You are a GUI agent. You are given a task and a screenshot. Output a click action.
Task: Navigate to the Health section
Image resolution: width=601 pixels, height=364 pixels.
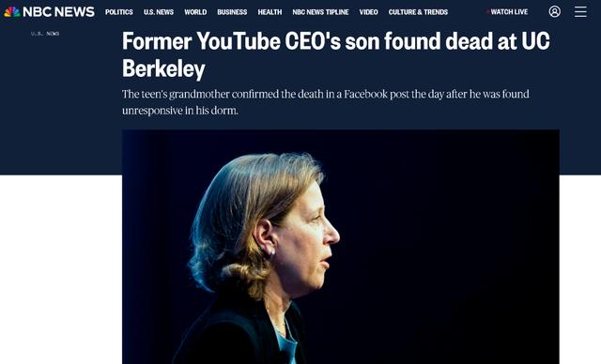pos(270,12)
